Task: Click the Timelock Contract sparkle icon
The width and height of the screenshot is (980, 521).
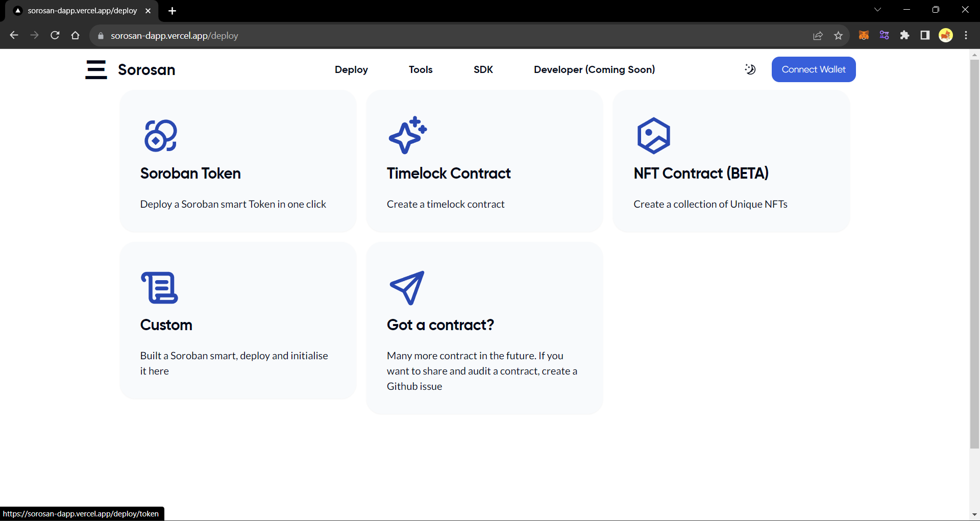Action: (408, 135)
